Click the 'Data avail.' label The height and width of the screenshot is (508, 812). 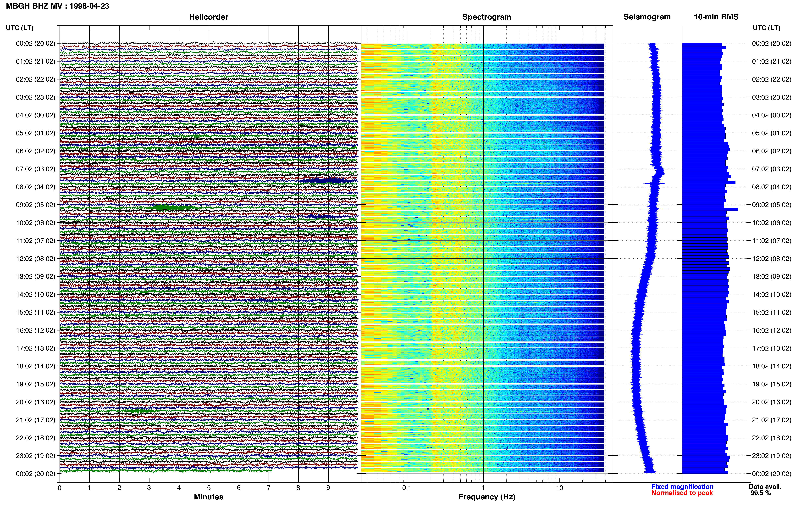(765, 486)
